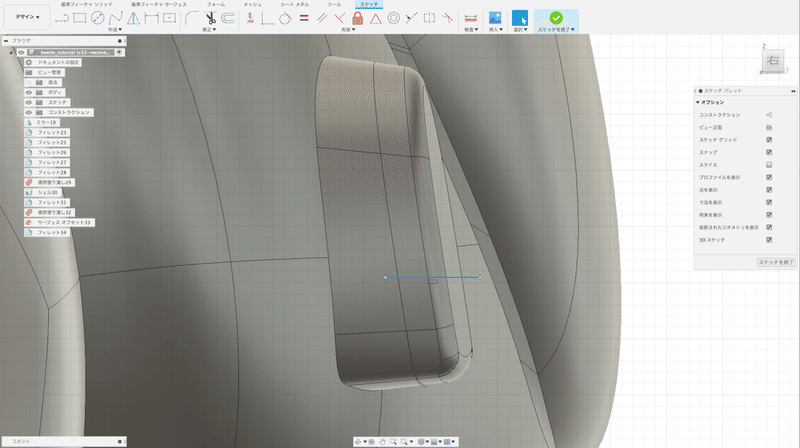Screen dimensions: 800x448
Task: Switch to the フォーム tab
Action: [x=216, y=5]
